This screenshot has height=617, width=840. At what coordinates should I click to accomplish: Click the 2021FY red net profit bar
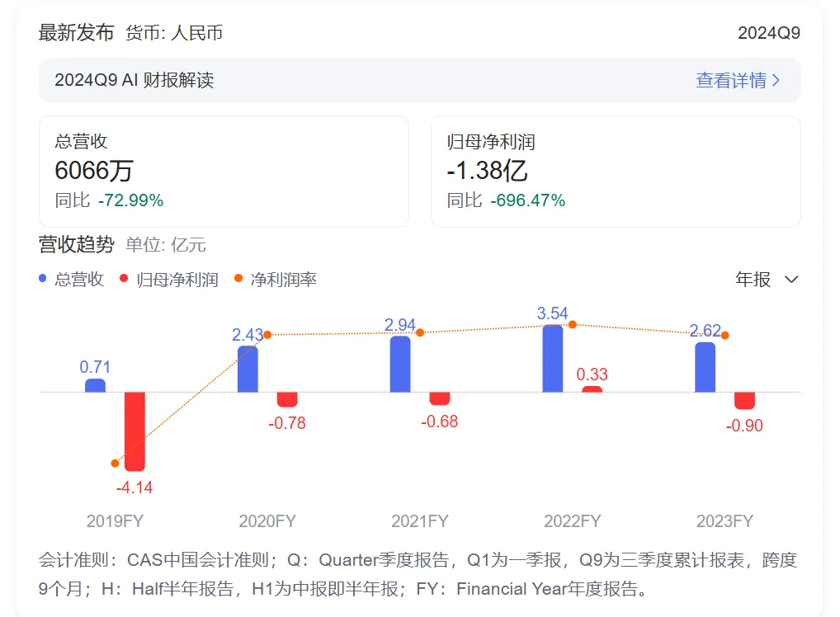pyautogui.click(x=440, y=398)
